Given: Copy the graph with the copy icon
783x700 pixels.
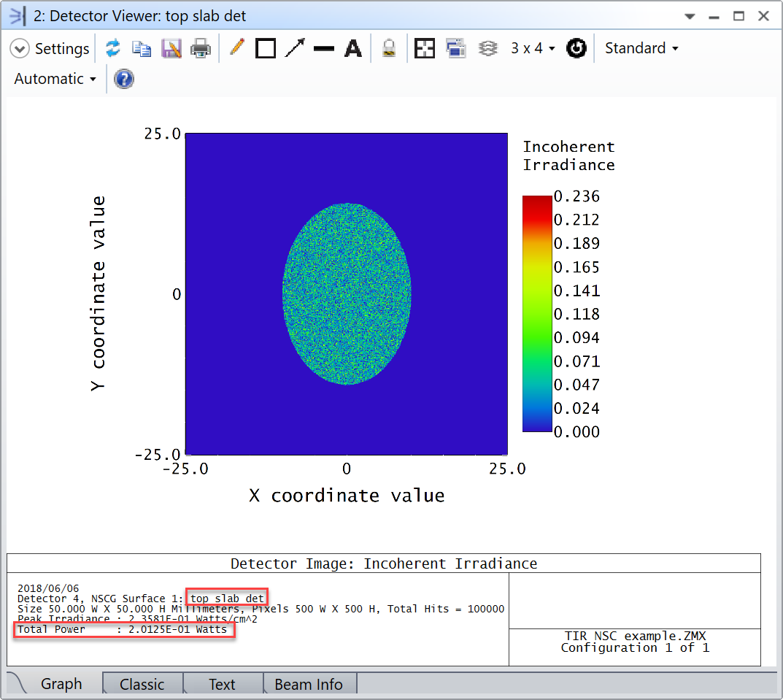Looking at the screenshot, I should [x=142, y=48].
